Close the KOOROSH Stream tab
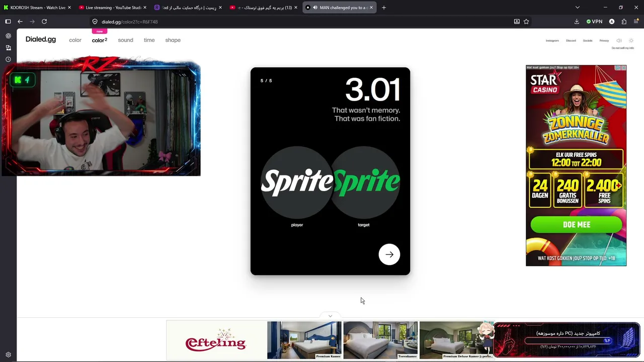Viewport: 644px width, 362px height. (69, 8)
